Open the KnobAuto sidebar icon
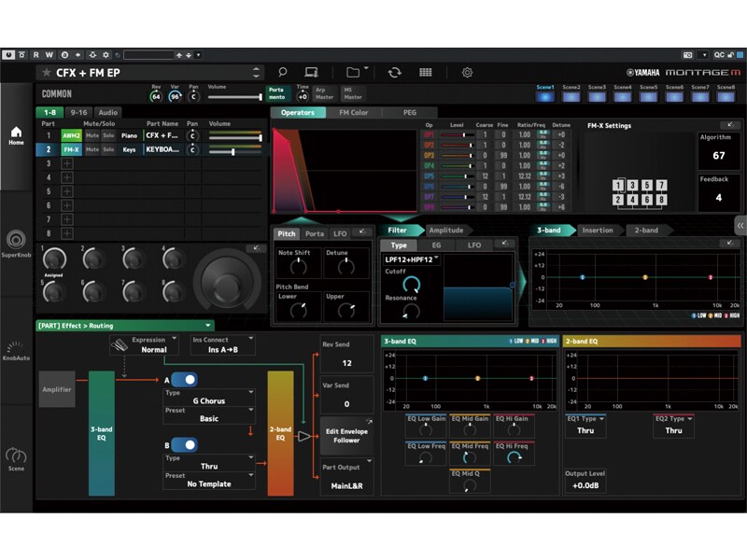747x560 pixels. click(16, 351)
